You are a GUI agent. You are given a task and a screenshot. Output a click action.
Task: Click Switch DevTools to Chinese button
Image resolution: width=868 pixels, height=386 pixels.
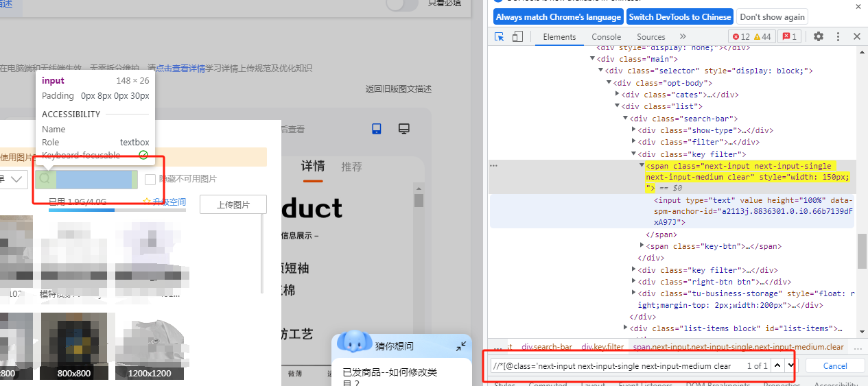pyautogui.click(x=680, y=17)
